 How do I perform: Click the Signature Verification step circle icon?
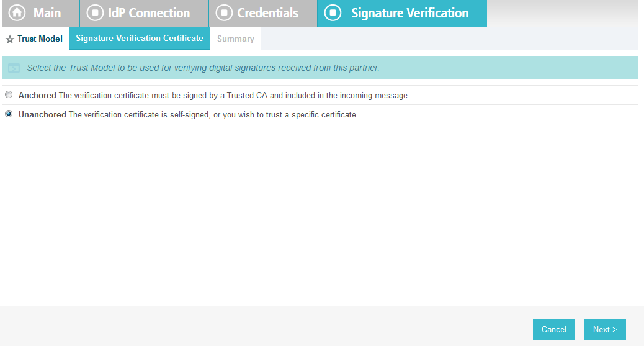[333, 13]
